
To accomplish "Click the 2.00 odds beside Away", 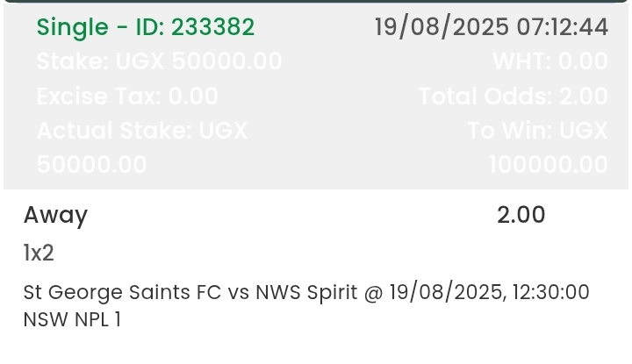I will (521, 215).
